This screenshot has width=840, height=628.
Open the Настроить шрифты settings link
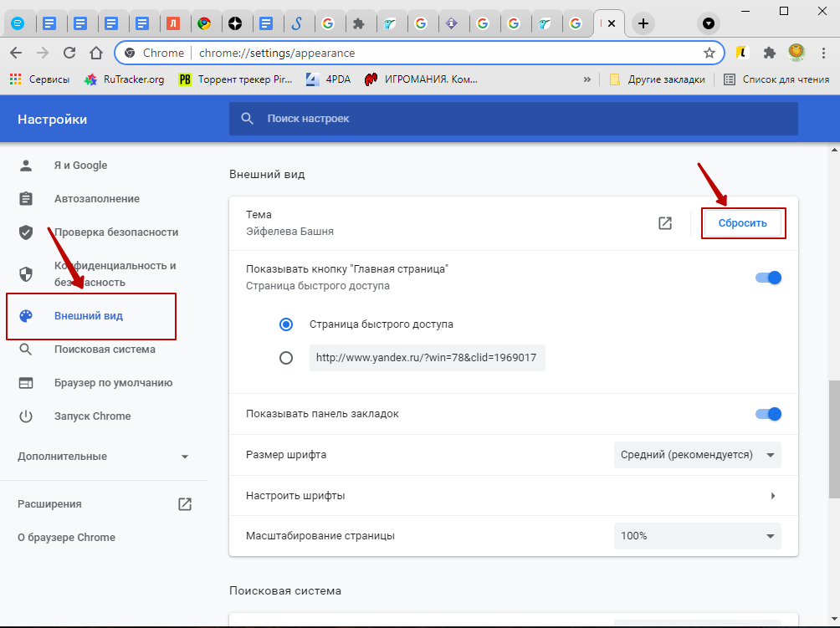click(513, 496)
